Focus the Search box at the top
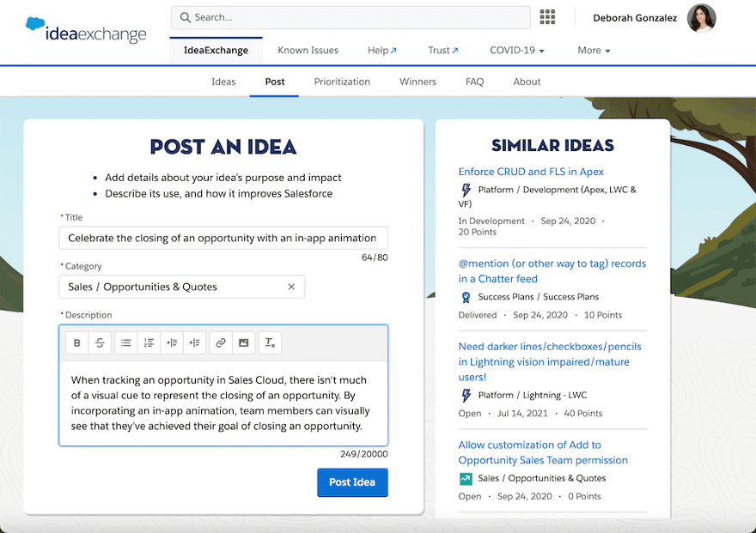This screenshot has width=756, height=533. (x=351, y=17)
